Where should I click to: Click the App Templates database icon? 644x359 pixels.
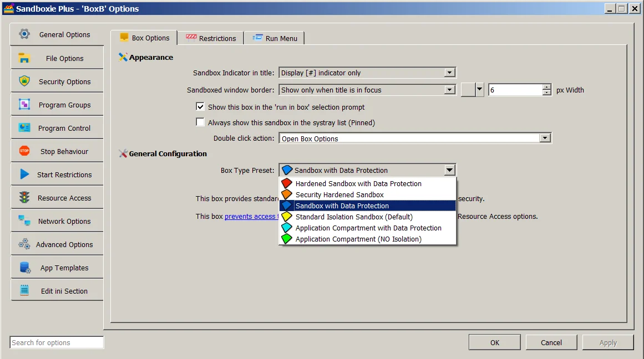pyautogui.click(x=24, y=268)
